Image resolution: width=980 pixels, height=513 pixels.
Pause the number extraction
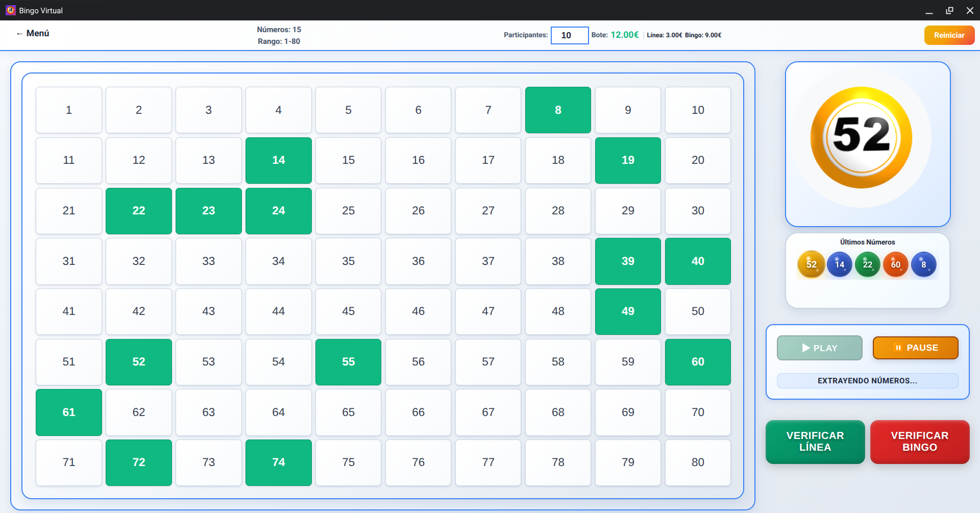tap(915, 348)
